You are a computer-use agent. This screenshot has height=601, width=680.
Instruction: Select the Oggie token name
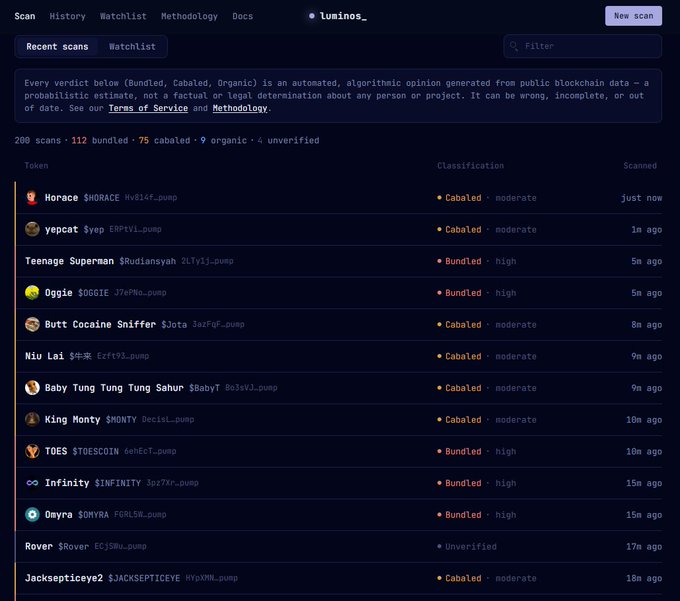59,293
